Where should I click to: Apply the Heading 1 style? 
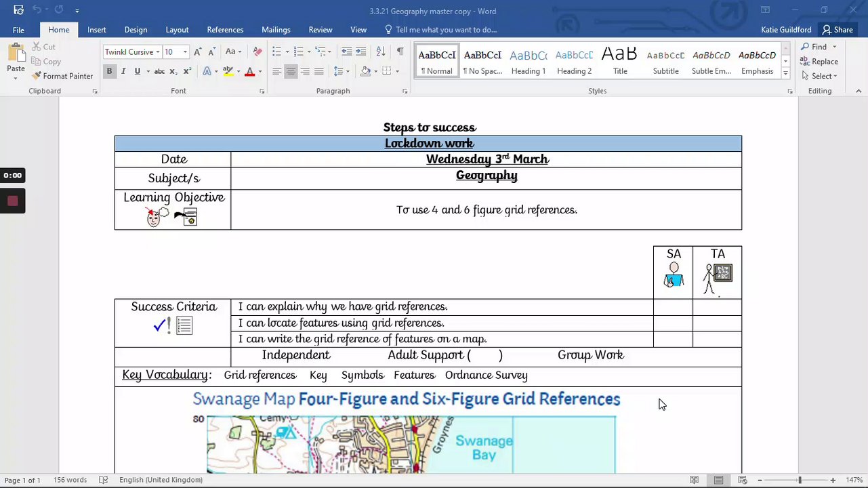coord(529,62)
